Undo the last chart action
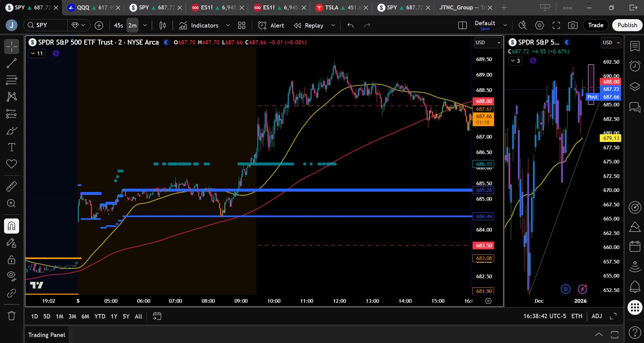The height and width of the screenshot is (343, 644). tap(351, 25)
